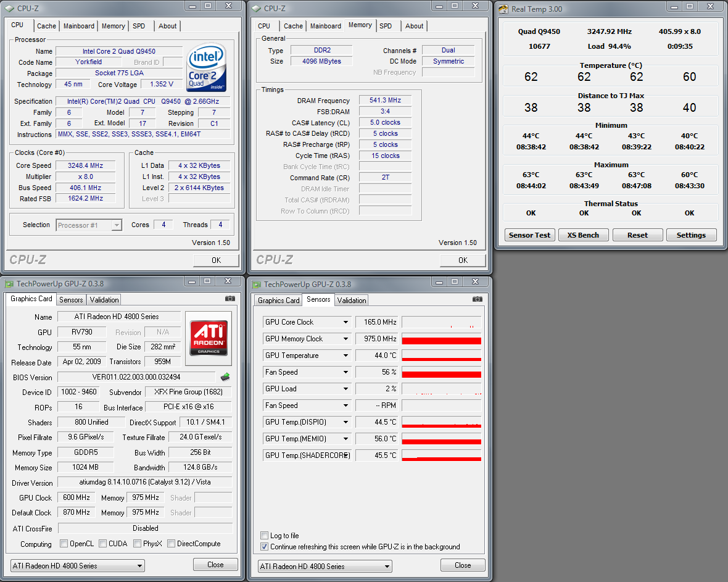728x582 pixels.
Task: Click OK in left CPU-Z window
Action: pos(216,260)
